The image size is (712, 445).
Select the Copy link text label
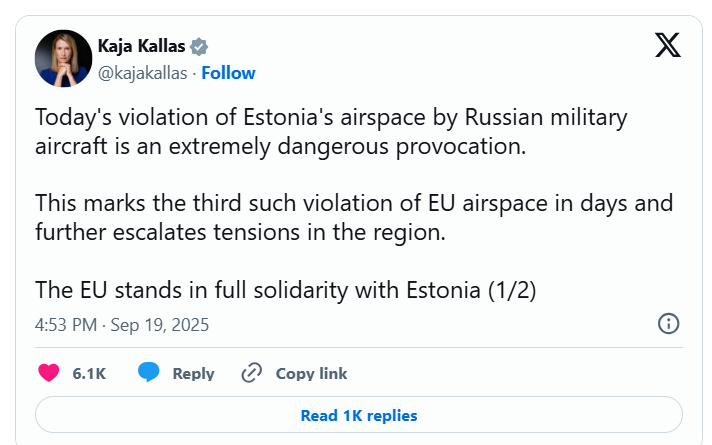[x=311, y=373]
